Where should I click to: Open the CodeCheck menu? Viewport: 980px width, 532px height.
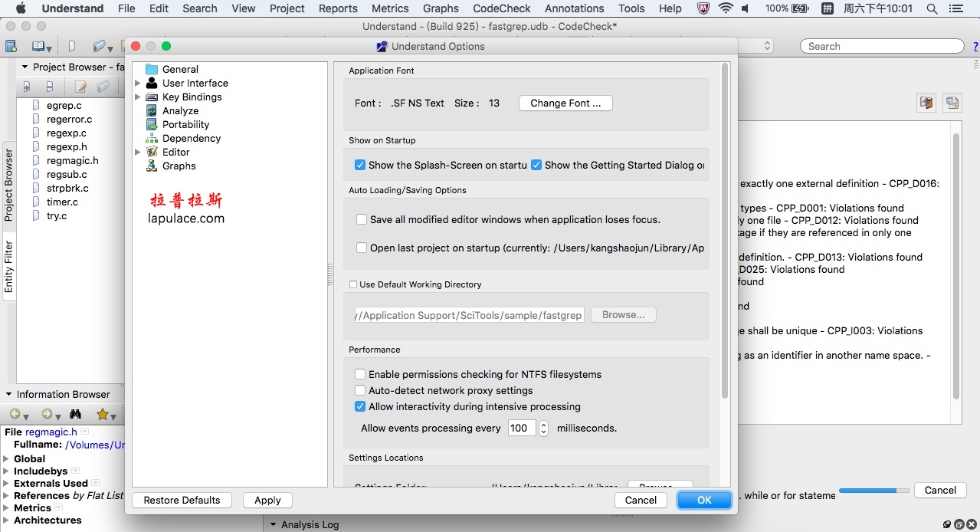pos(502,8)
